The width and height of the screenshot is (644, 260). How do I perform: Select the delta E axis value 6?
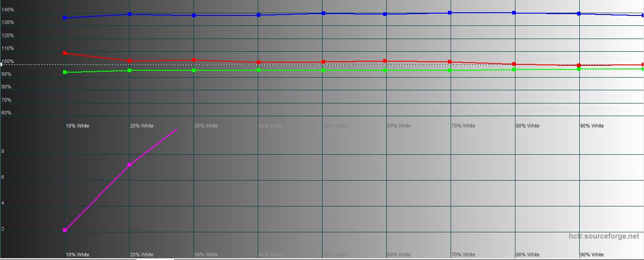pos(3,177)
